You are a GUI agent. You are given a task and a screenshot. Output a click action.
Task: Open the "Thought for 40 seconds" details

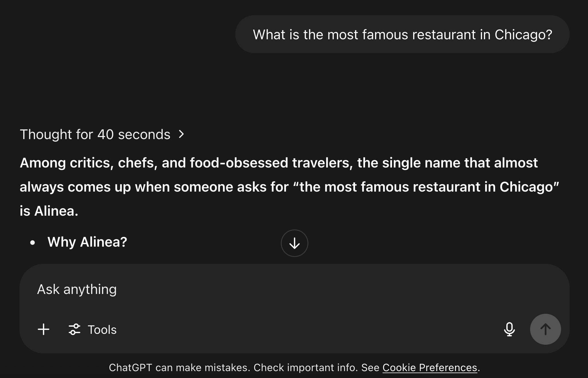click(x=95, y=134)
